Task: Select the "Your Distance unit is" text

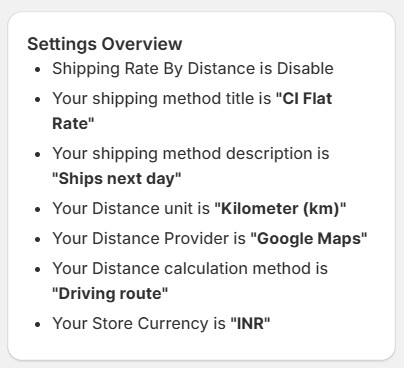Action: (131, 209)
